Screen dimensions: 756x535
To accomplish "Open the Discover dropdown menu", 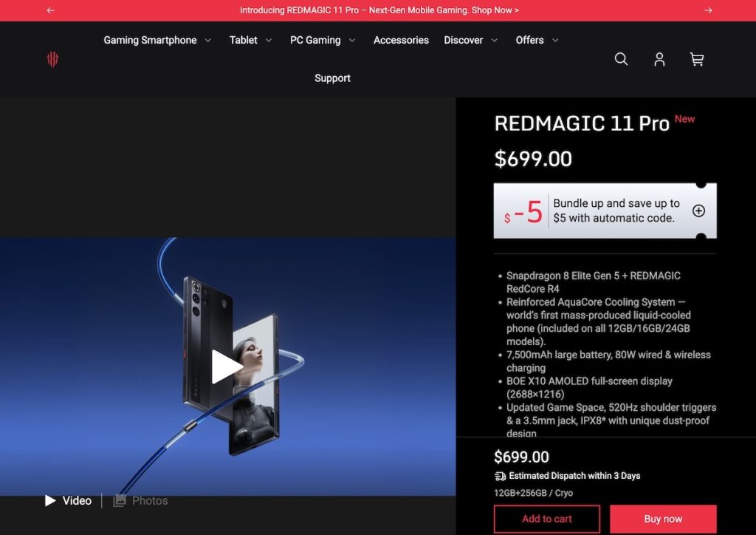I will point(470,40).
